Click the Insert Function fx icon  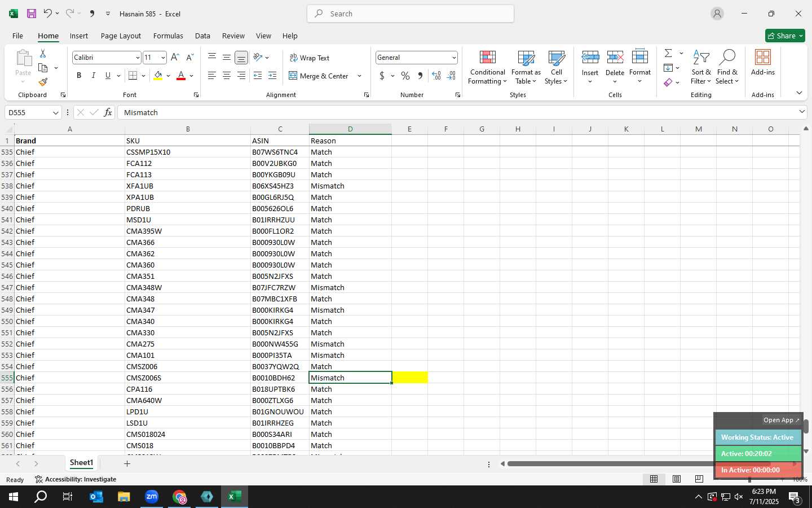108,112
